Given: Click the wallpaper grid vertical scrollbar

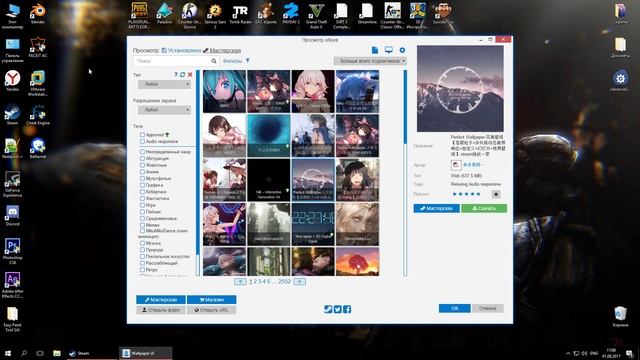Looking at the screenshot, I should (405, 173).
